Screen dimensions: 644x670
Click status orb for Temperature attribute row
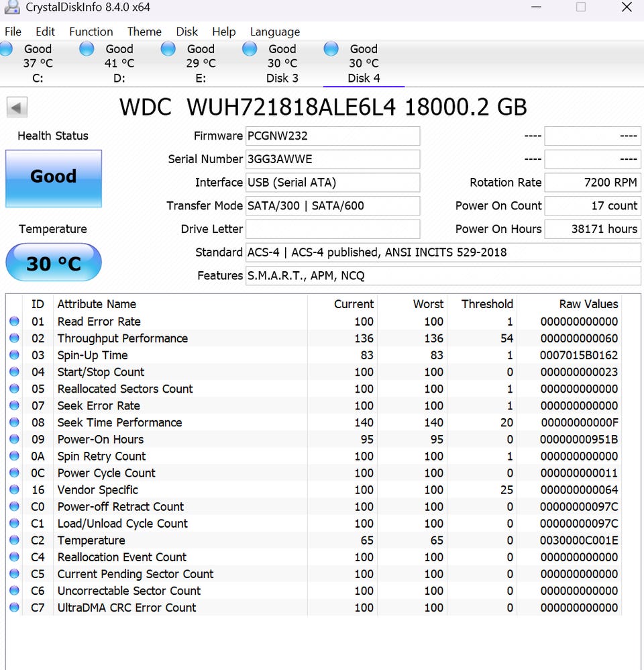coord(15,540)
